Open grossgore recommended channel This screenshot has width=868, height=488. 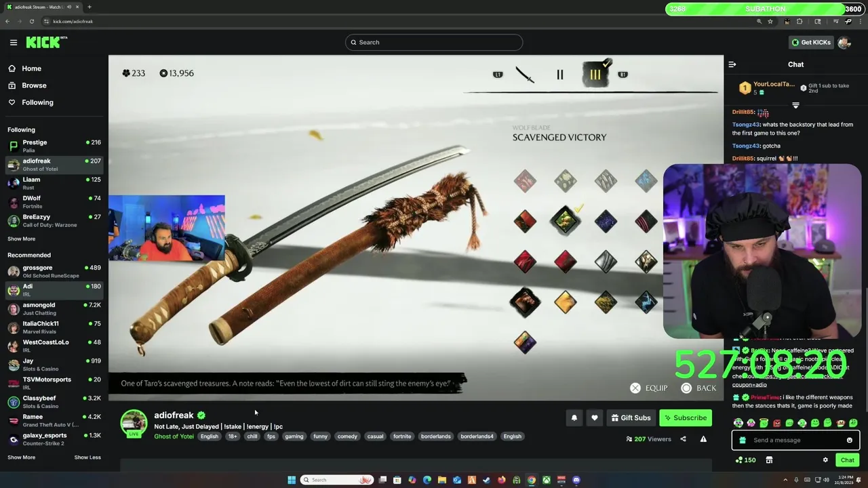(x=54, y=271)
